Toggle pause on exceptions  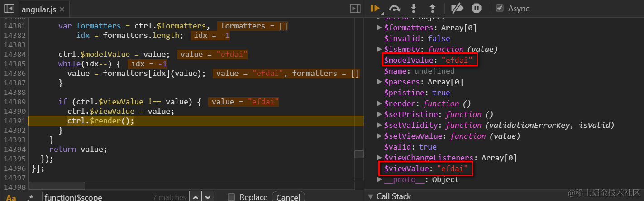477,8
